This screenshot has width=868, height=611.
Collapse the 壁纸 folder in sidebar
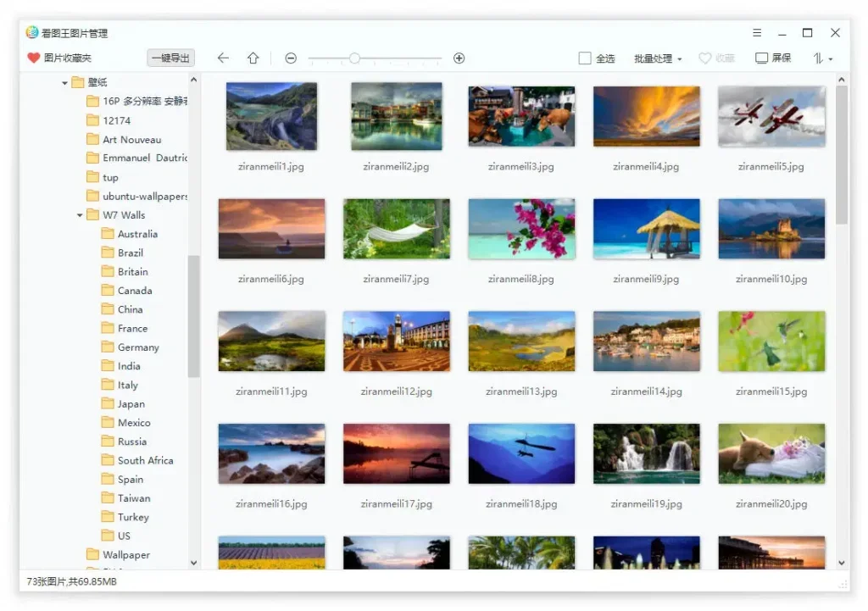pyautogui.click(x=64, y=81)
